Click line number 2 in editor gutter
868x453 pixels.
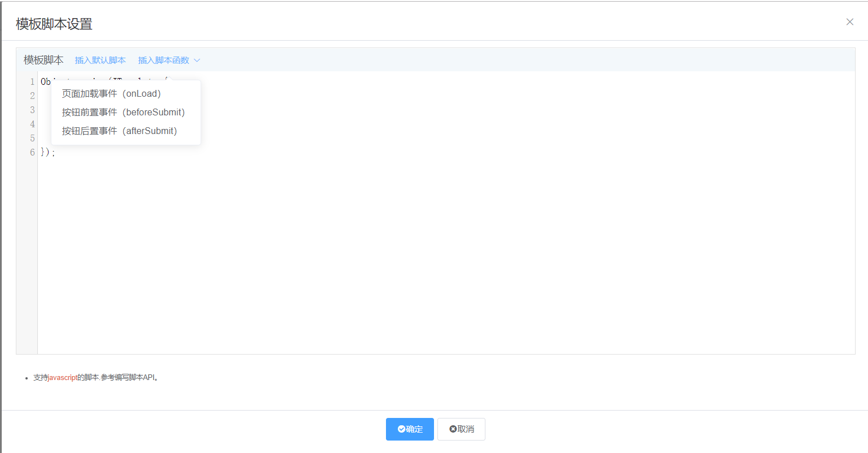click(x=32, y=96)
